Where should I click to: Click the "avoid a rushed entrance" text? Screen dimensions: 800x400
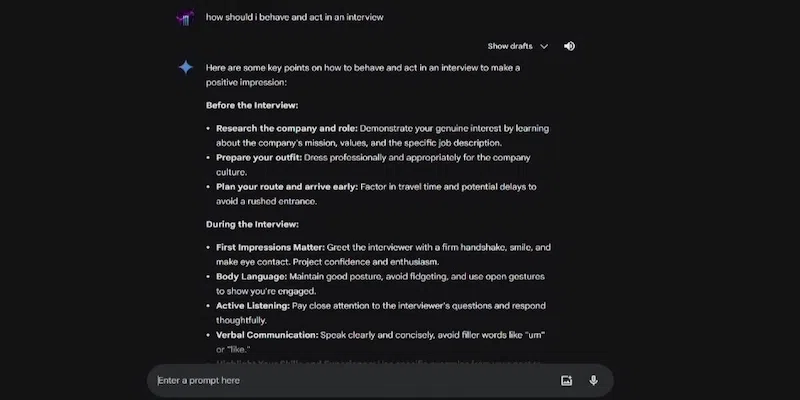click(x=264, y=201)
